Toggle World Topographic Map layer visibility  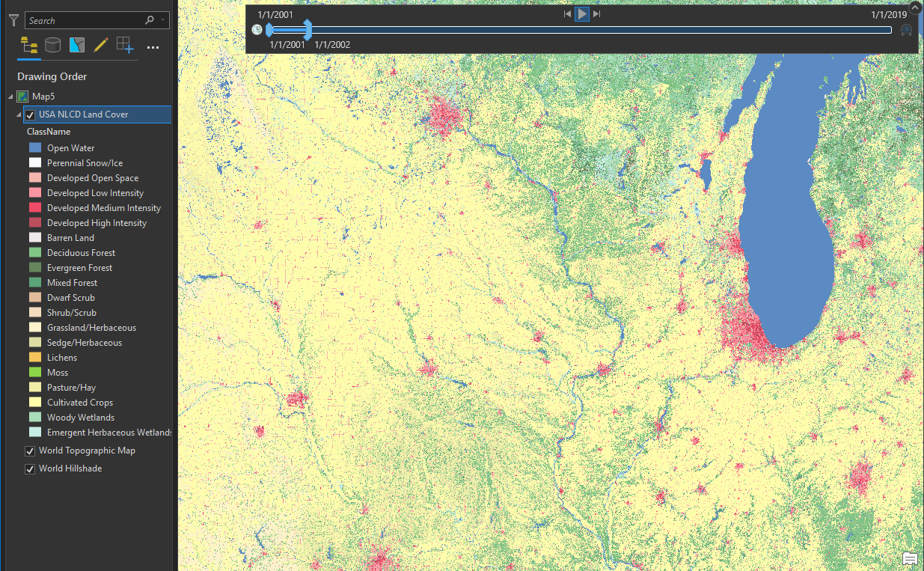click(x=30, y=451)
